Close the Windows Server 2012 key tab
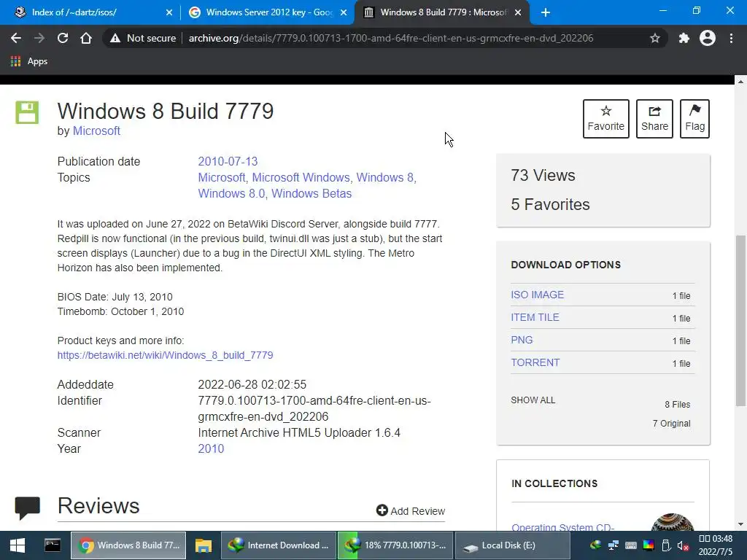The height and width of the screenshot is (560, 747). 344,12
